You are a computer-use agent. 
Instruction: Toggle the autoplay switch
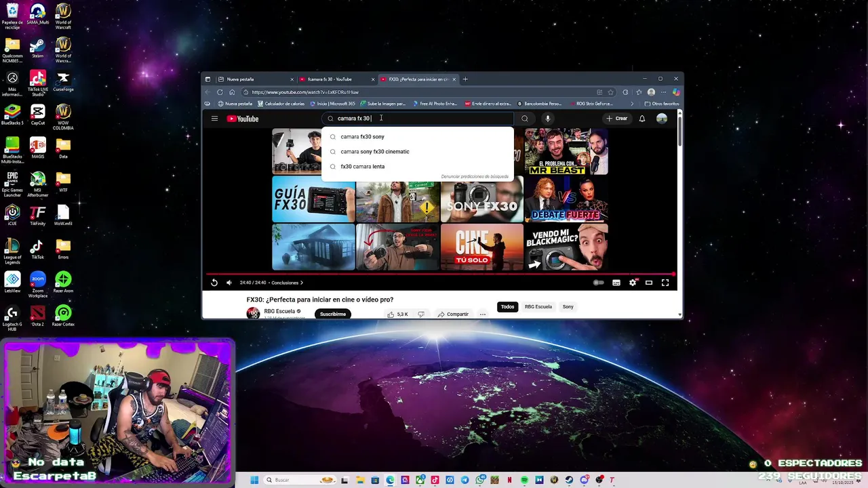[599, 283]
